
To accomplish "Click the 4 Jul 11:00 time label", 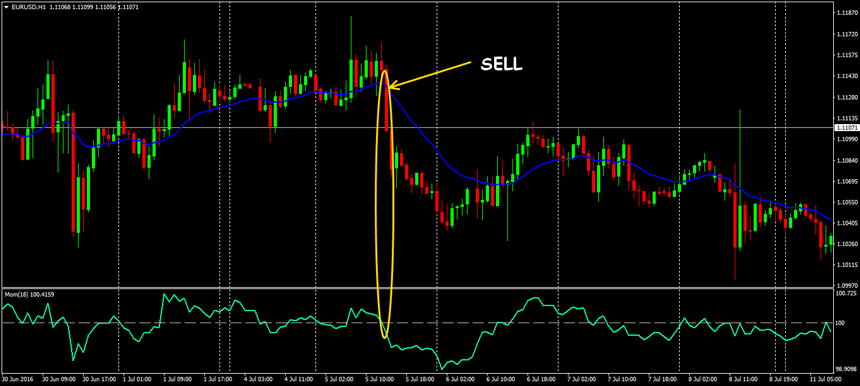I will tap(299, 378).
